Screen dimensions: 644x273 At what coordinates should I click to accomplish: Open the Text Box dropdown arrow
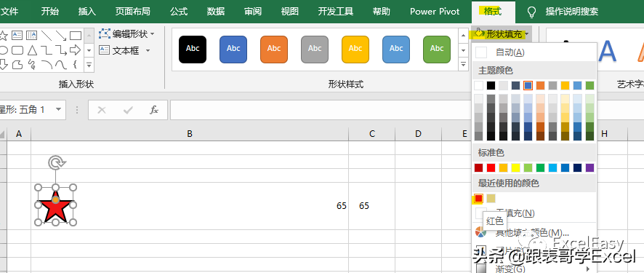(148, 50)
